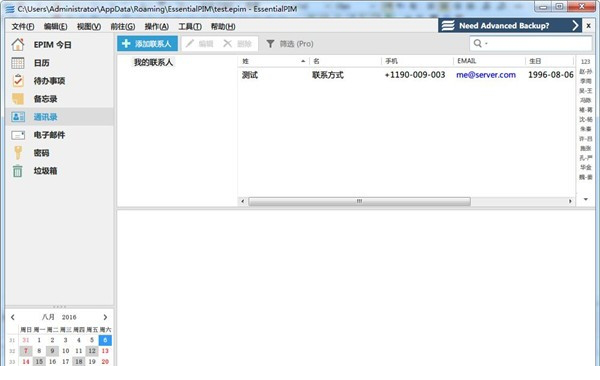Screen dimensions: 600x380
Task: Open the 日历 calendar icon
Action: pos(18,62)
